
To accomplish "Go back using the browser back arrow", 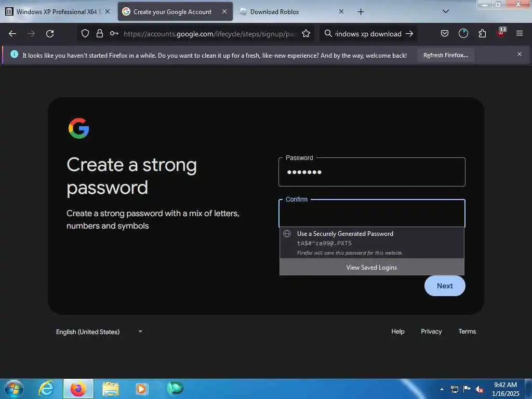I will 12,34.
